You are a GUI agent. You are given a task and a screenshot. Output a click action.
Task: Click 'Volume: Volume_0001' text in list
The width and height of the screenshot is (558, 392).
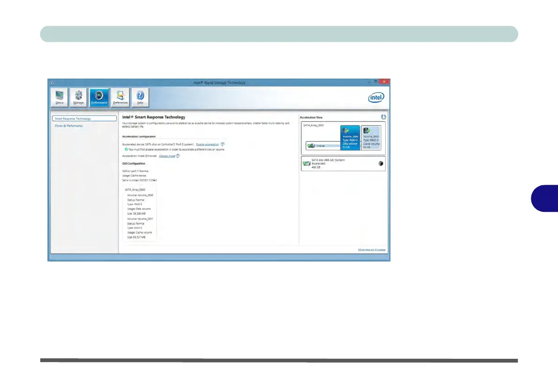click(x=140, y=219)
